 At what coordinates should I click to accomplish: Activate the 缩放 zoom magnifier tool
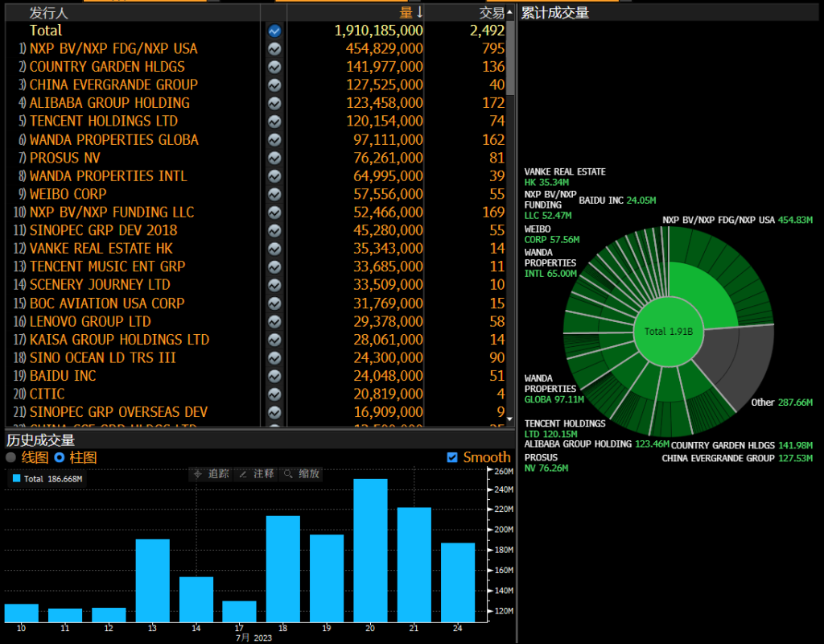[302, 474]
